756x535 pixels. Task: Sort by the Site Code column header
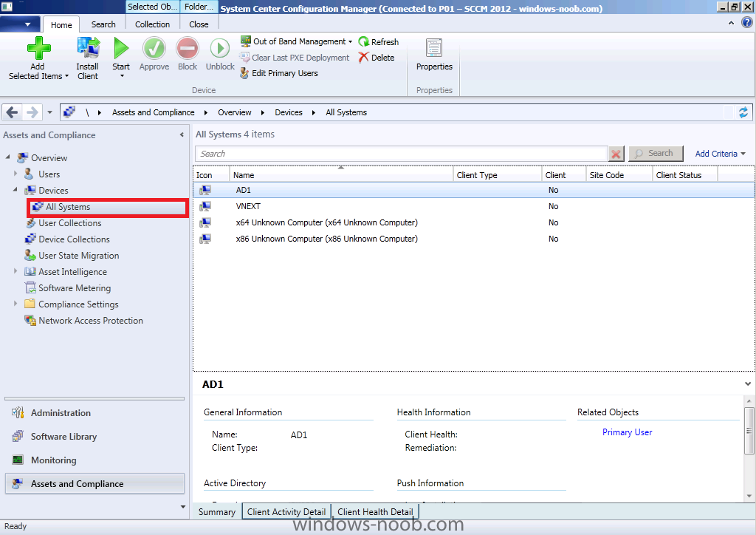click(x=619, y=175)
